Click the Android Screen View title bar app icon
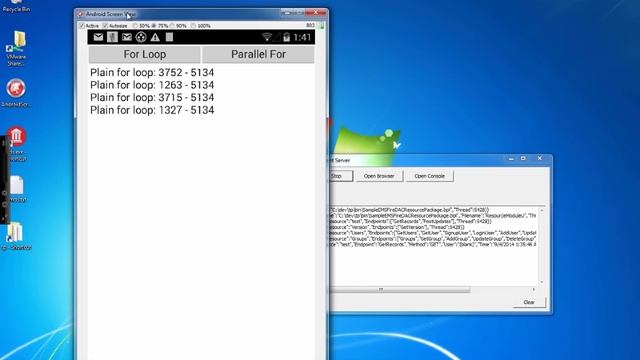This screenshot has width=640, height=360. point(80,14)
